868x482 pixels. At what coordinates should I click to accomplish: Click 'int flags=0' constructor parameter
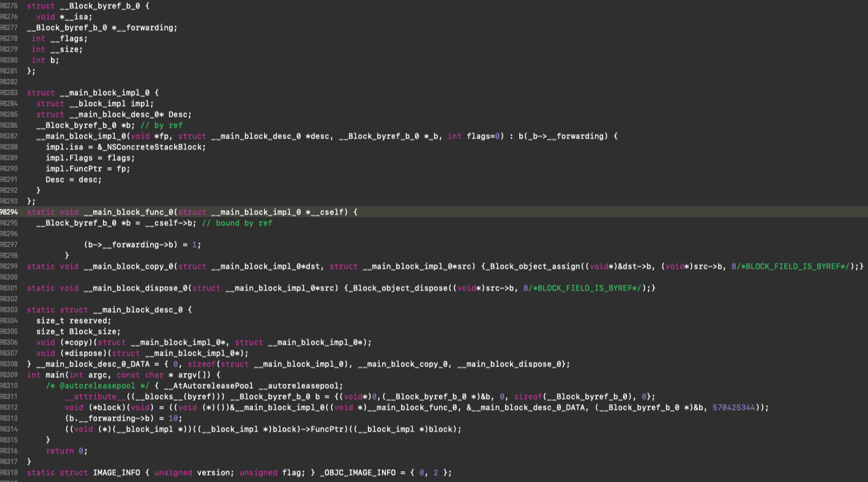473,136
